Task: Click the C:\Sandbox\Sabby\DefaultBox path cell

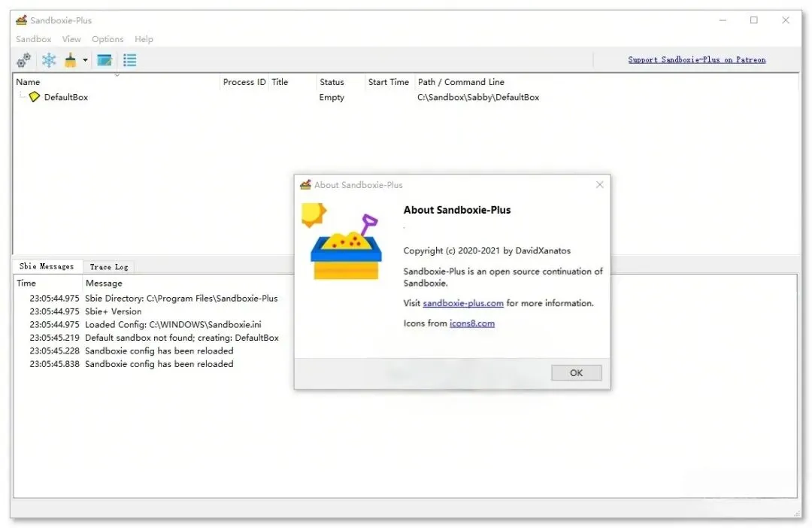Action: pos(478,97)
